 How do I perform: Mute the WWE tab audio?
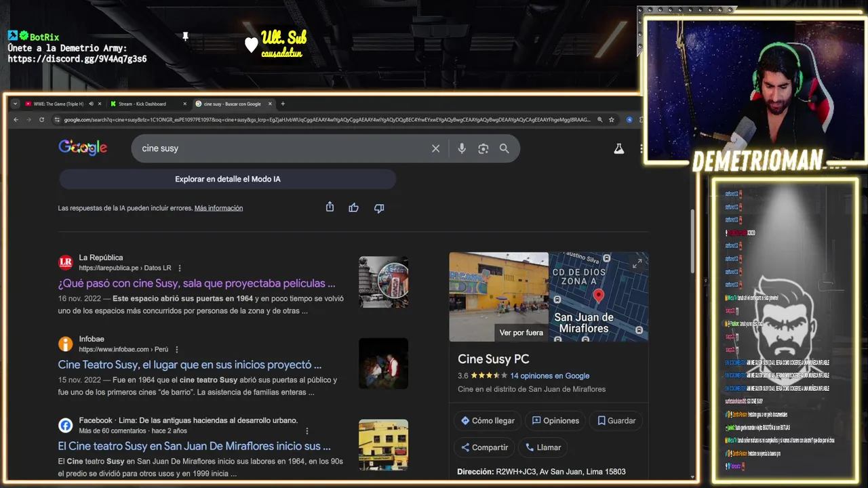point(90,104)
